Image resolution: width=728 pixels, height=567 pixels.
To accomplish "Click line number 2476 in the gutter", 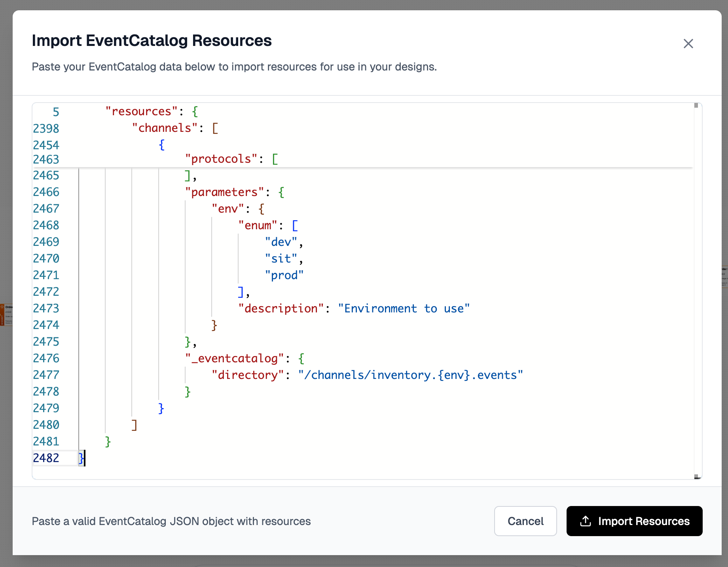I will [46, 358].
